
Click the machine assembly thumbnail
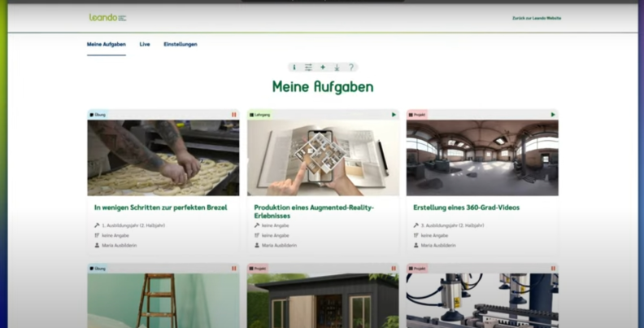482,300
